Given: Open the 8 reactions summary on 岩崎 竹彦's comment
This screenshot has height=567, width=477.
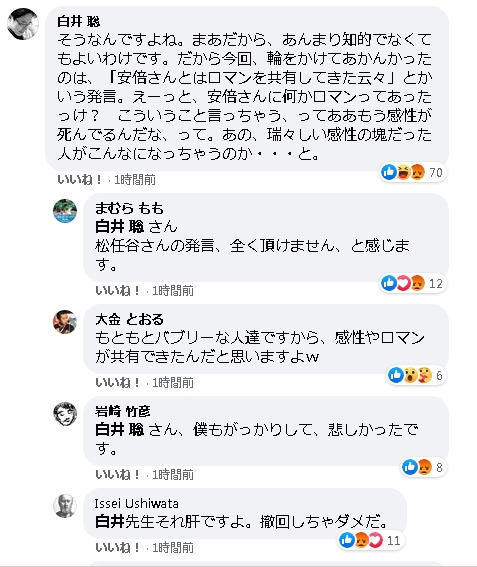Looking at the screenshot, I should (x=423, y=467).
